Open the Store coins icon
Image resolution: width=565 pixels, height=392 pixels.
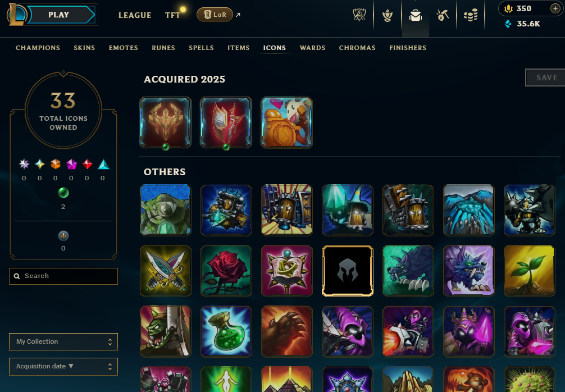click(x=471, y=15)
